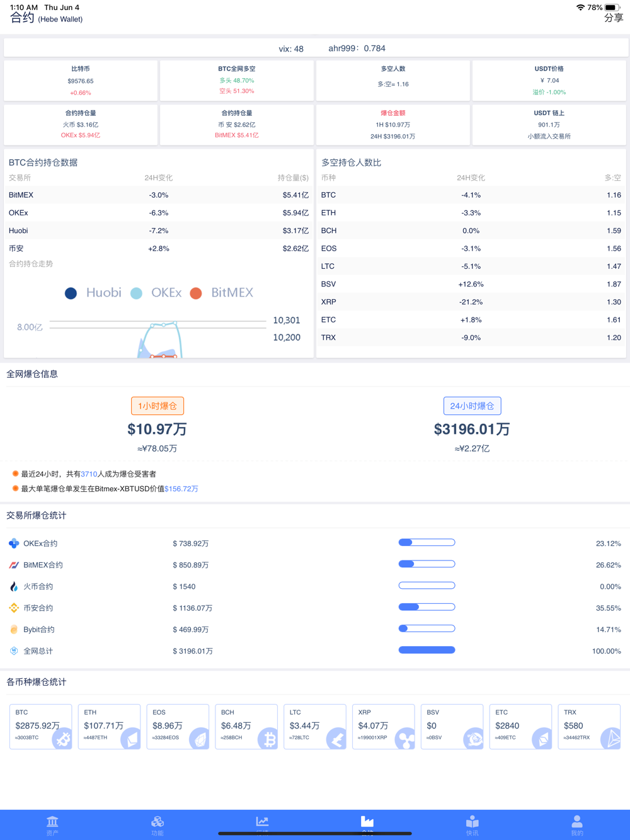Click the 币安合约 liquidation progress bar
This screenshot has width=630, height=840.
pos(427,607)
